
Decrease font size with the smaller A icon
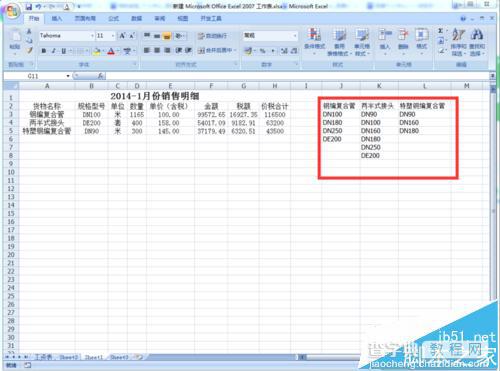132,36
